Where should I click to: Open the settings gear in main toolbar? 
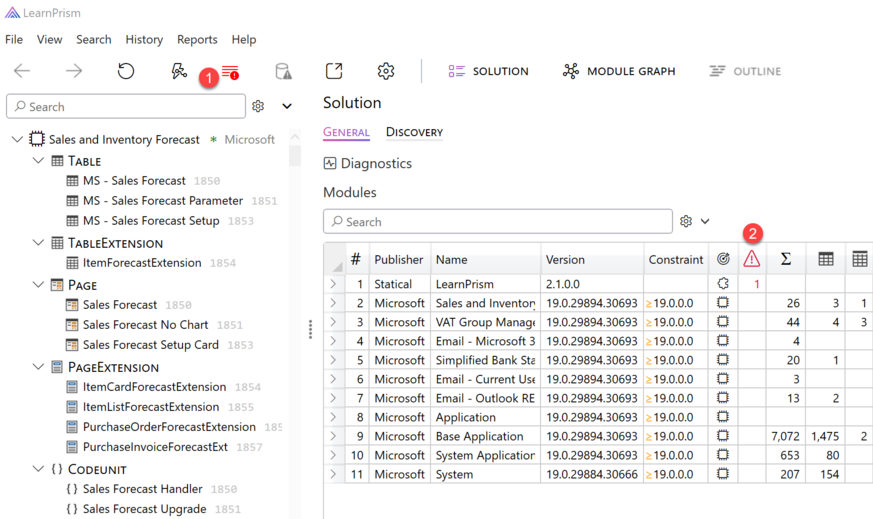pos(386,71)
